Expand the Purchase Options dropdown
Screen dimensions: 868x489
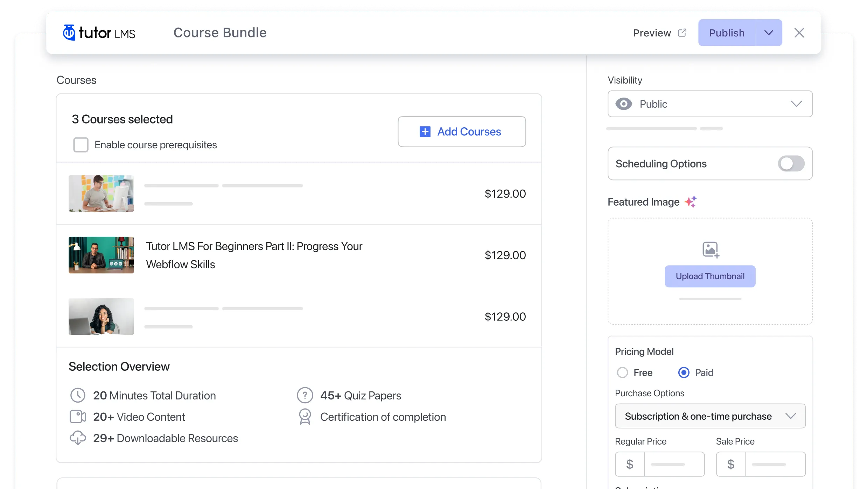coord(710,416)
